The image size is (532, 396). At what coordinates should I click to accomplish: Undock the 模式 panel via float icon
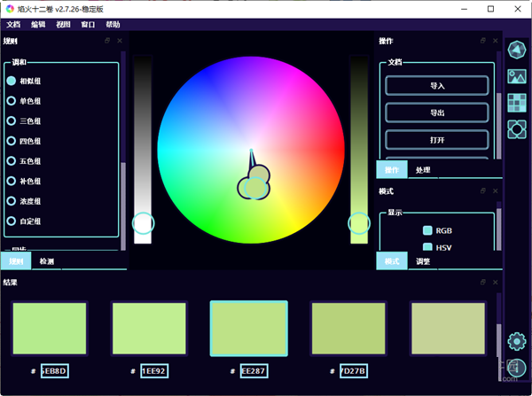tap(482, 190)
